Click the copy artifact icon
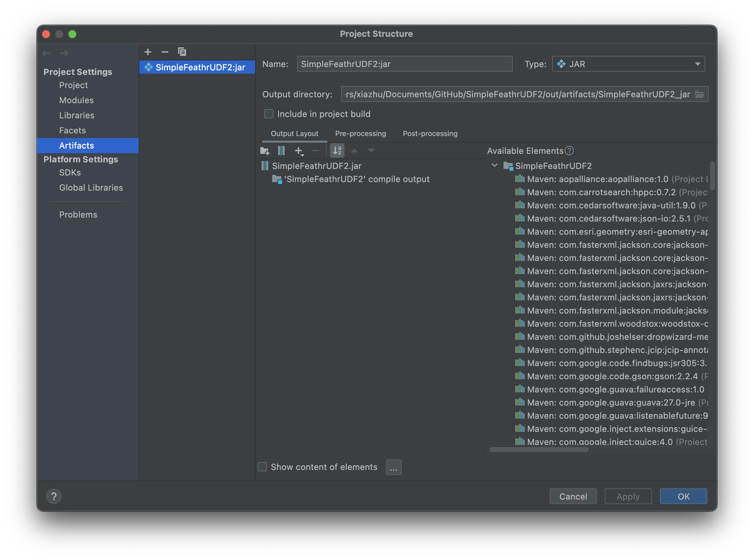 point(182,52)
